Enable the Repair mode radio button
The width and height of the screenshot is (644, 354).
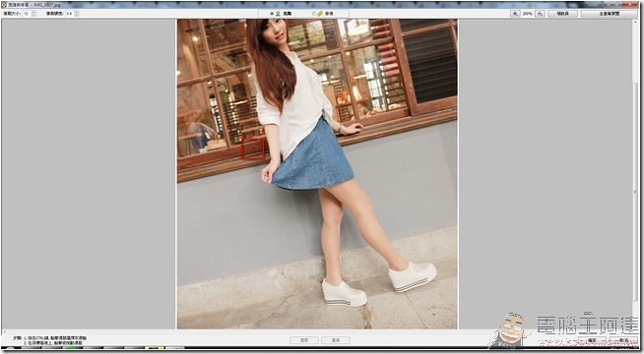(314, 14)
